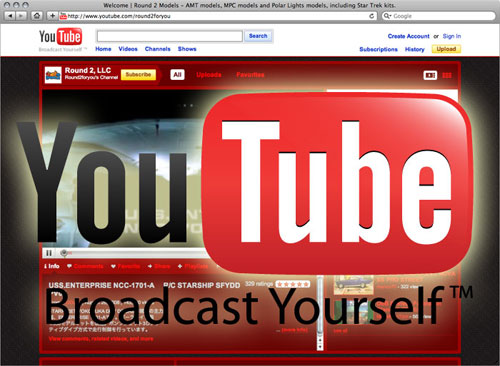Image resolution: width=500 pixels, height=366 pixels.
Task: Open the Uploads tab
Action: [x=209, y=75]
